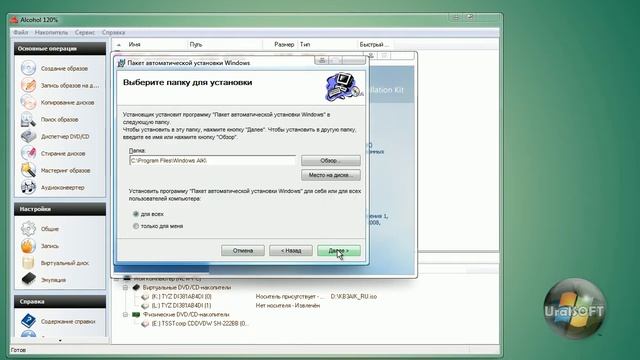Launch the Аудиоконвертер icon
Screen dimensions: 640x360
pyautogui.click(x=28, y=187)
